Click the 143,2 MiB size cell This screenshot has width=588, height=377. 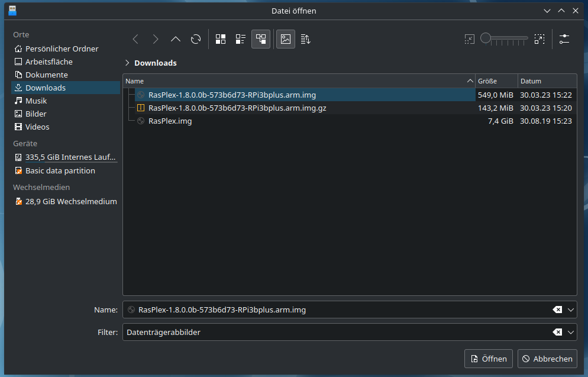coord(495,108)
